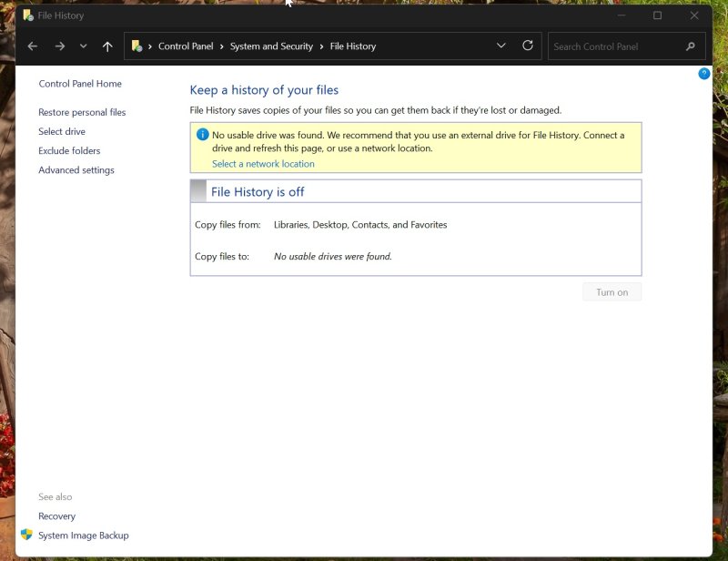Open the Select drive link
728x561 pixels.
pyautogui.click(x=62, y=131)
